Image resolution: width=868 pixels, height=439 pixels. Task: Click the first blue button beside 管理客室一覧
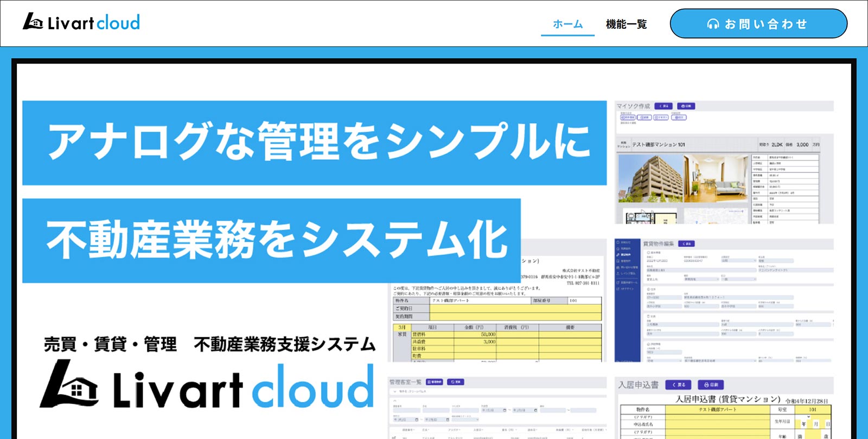[435, 382]
